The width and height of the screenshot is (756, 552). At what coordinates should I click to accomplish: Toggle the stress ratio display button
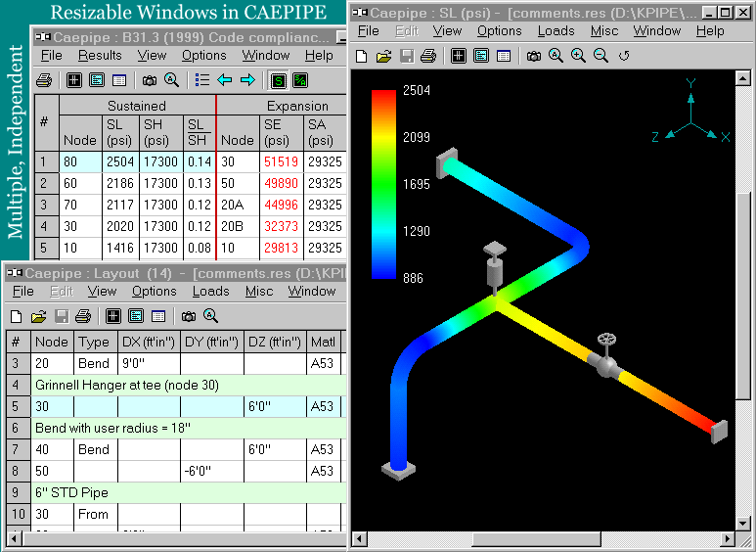300,80
